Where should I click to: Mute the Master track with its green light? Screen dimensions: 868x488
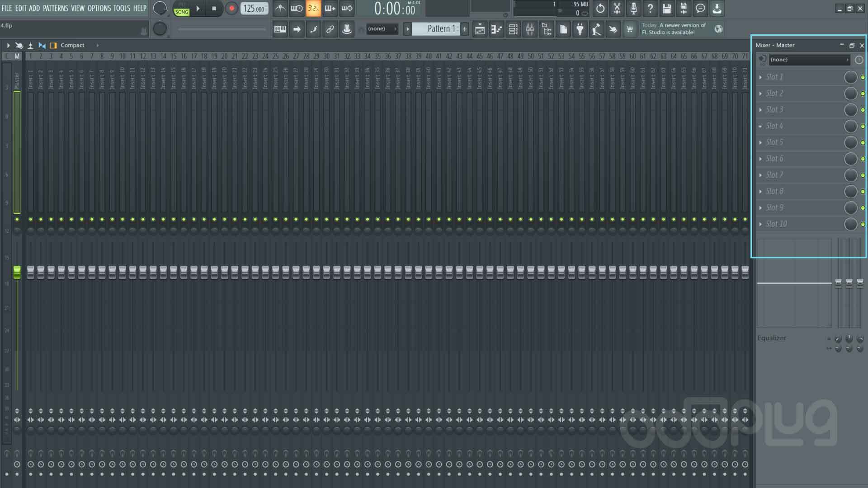[17, 220]
